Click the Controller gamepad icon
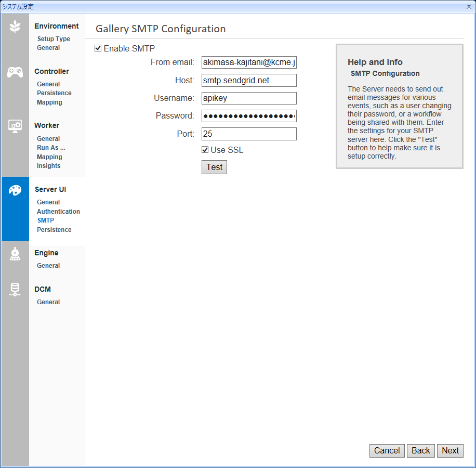This screenshot has height=468, width=476. (x=15, y=72)
